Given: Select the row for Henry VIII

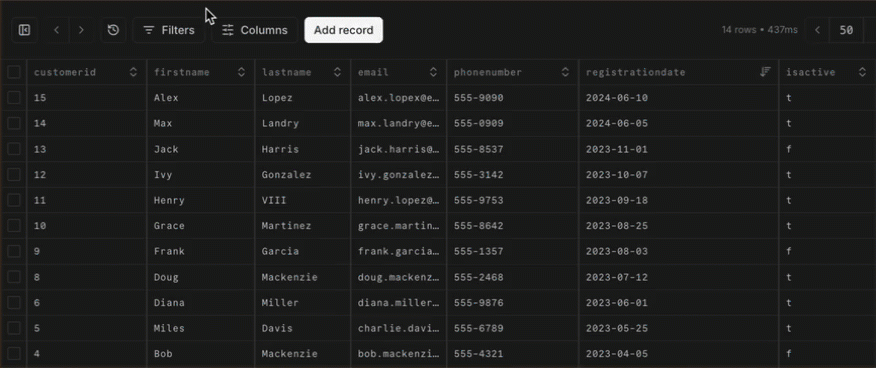Looking at the screenshot, I should pyautogui.click(x=14, y=200).
